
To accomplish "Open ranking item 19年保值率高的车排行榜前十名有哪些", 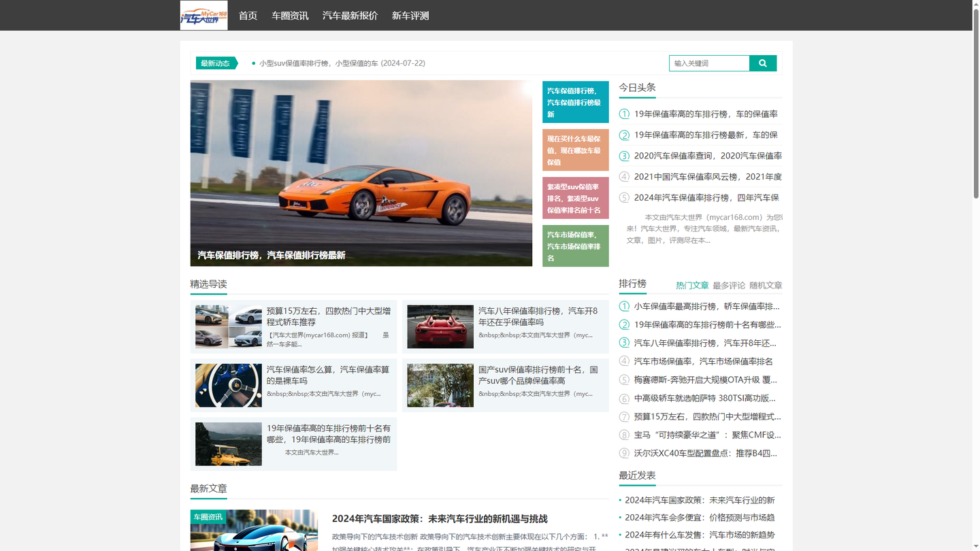I will point(708,324).
